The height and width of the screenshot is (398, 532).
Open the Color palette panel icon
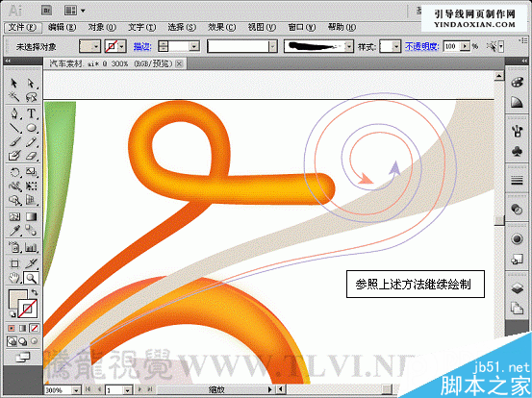point(517,83)
